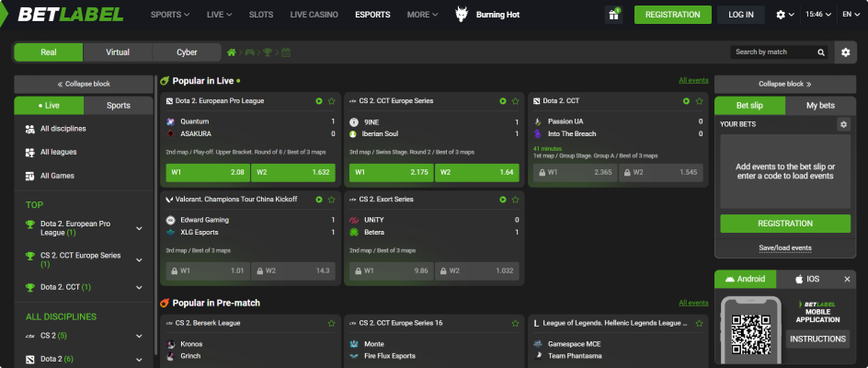This screenshot has height=368, width=868.
Task: Select W2 1.64 odds for Iberian Soul
Action: [x=476, y=172]
